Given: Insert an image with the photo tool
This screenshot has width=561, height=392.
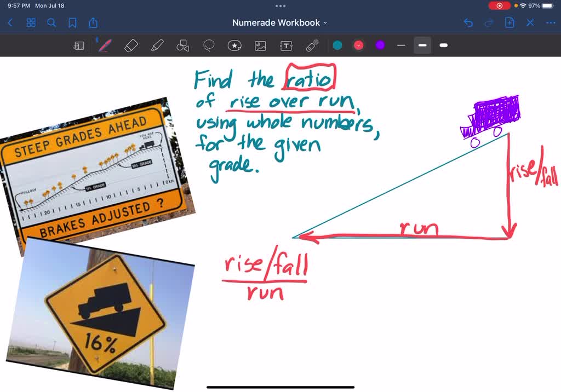Looking at the screenshot, I should [260, 45].
